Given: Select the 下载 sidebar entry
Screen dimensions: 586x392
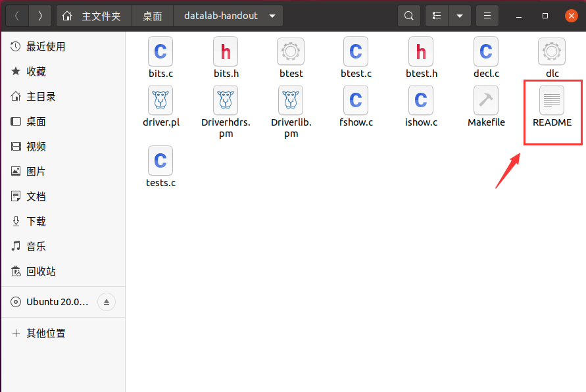Looking at the screenshot, I should [36, 221].
